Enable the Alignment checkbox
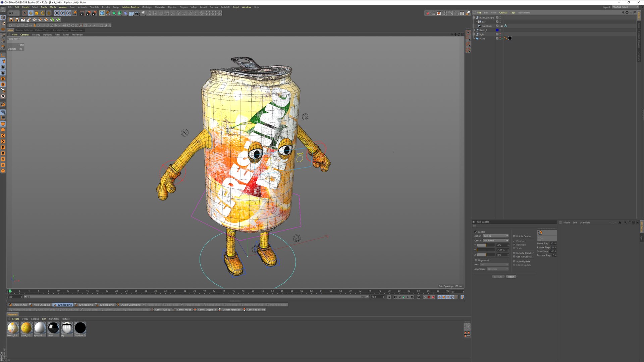644x362 pixels. pyautogui.click(x=476, y=260)
